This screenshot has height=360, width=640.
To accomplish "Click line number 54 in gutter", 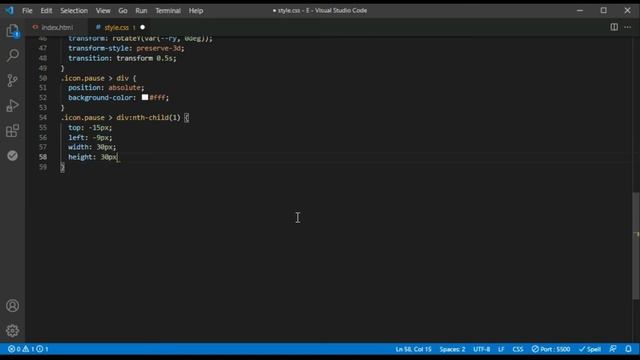I will pos(42,118).
